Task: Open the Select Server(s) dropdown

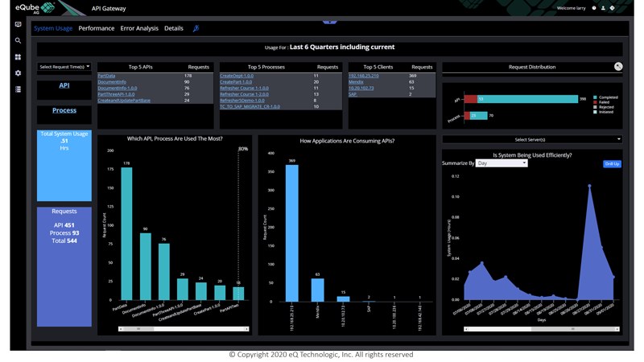Action: click(532, 139)
